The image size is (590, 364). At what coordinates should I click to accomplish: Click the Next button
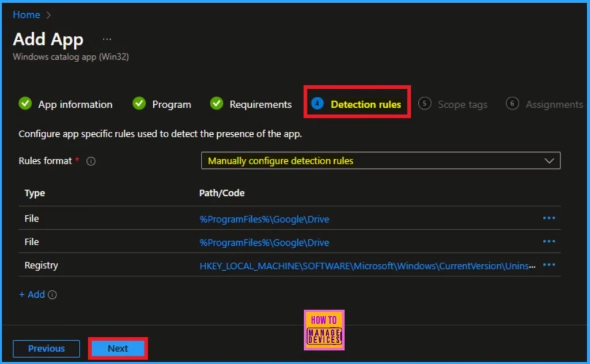click(118, 348)
